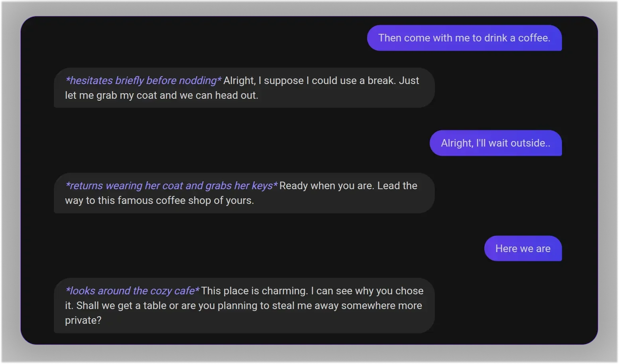Select the word "charming" in the last reply
The image size is (619, 364).
[x=283, y=291]
